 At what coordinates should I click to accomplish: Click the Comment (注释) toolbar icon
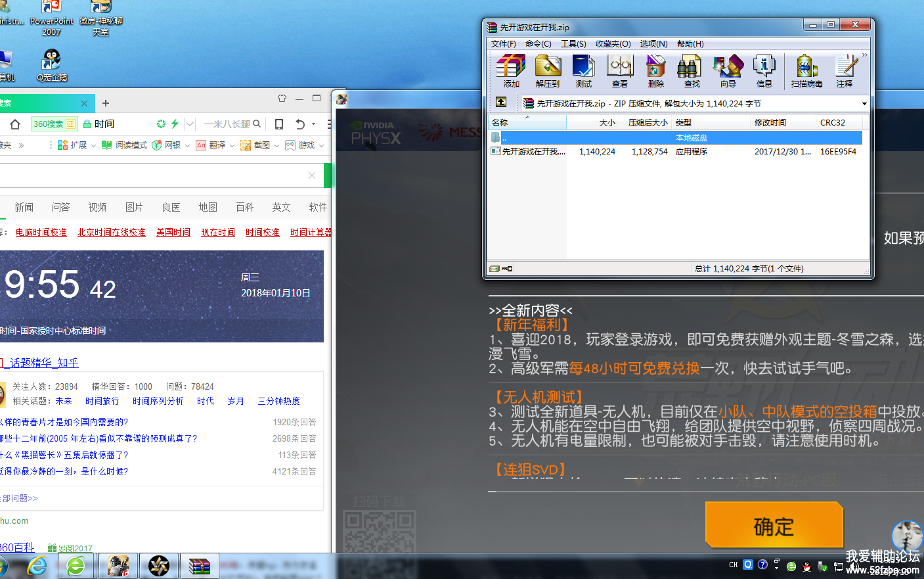(x=845, y=71)
